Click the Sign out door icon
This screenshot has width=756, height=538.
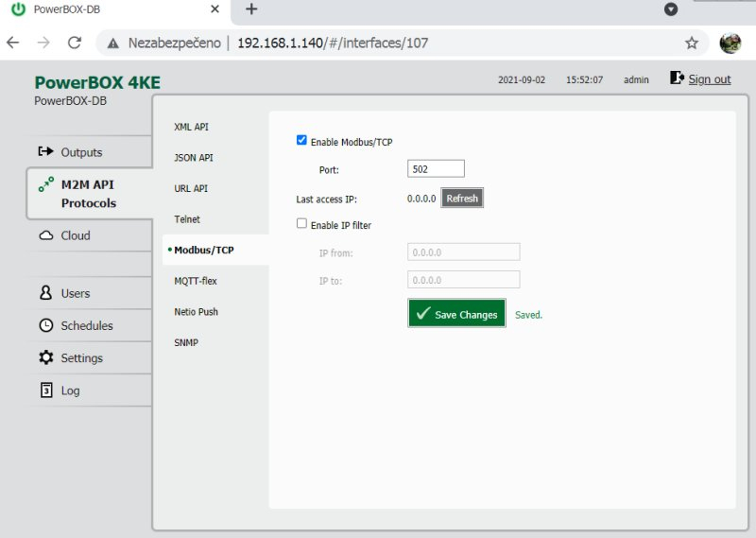coord(677,78)
